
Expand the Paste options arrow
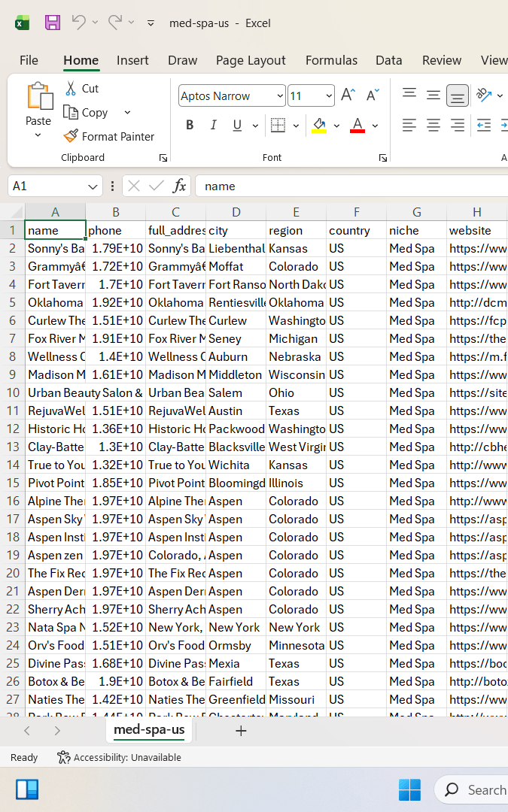(x=38, y=135)
